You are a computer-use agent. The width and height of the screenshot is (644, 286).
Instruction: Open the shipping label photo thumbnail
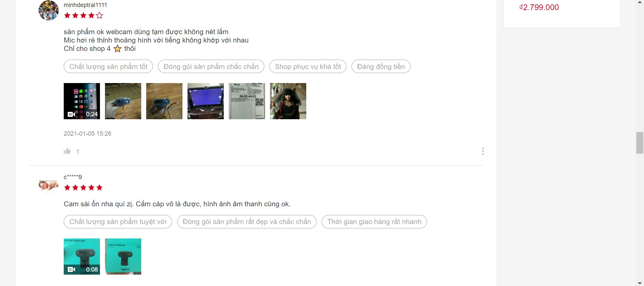(x=247, y=101)
